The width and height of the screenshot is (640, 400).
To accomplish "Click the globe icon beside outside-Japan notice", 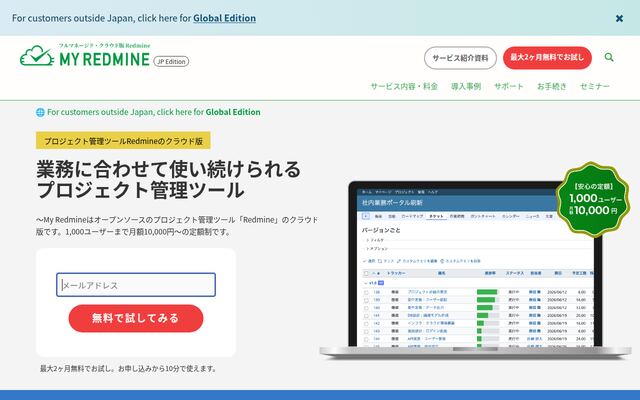I will tap(40, 112).
